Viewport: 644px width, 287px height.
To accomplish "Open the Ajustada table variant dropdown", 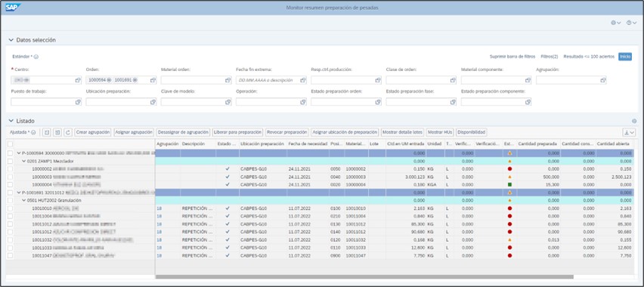I will click(33, 132).
